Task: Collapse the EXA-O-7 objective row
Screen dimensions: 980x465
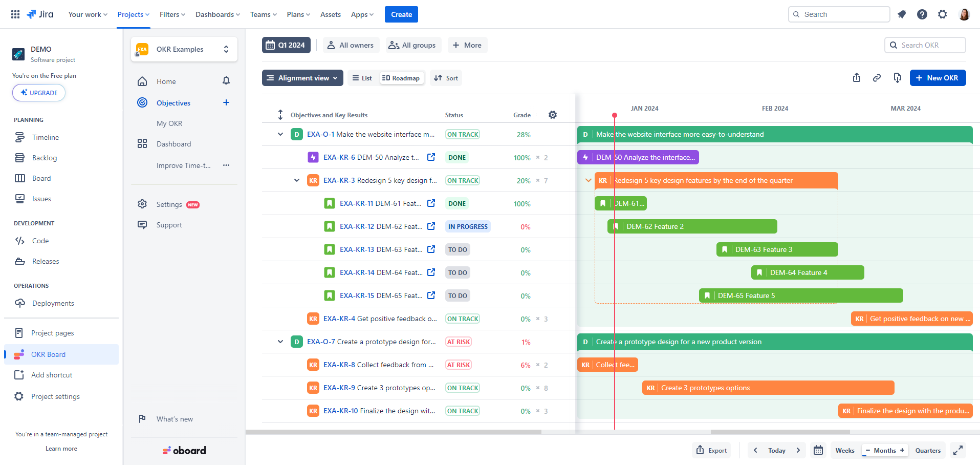Action: pyautogui.click(x=280, y=342)
